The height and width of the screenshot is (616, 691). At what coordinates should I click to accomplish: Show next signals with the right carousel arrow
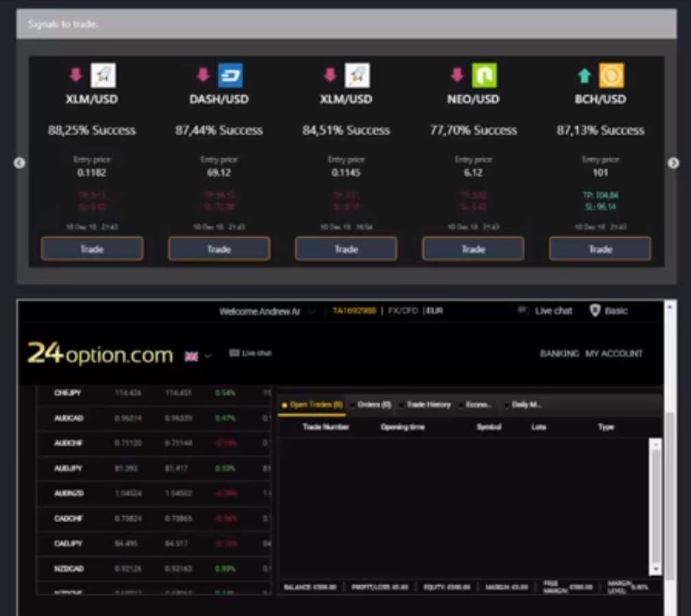point(673,163)
